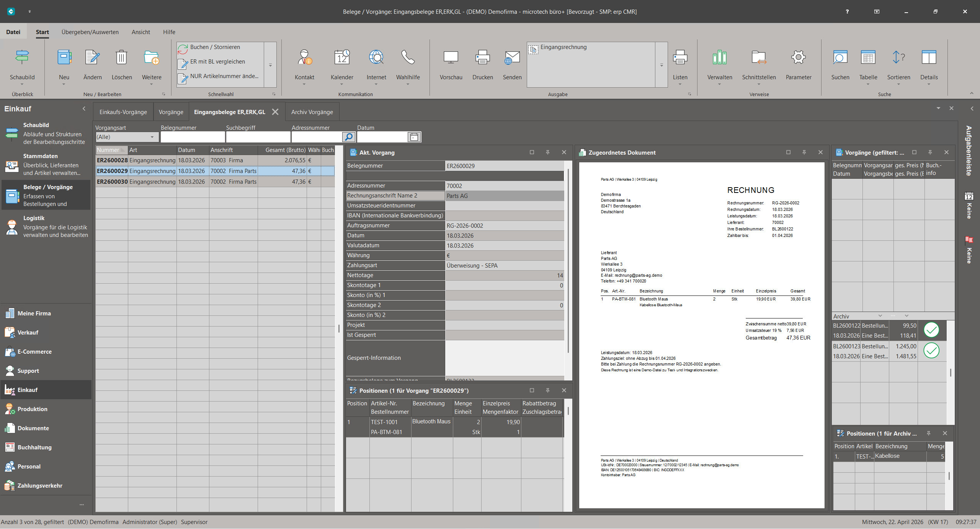This screenshot has height=529, width=980.
Task: Click ER mit BL vergleichen
Action: pyautogui.click(x=217, y=62)
